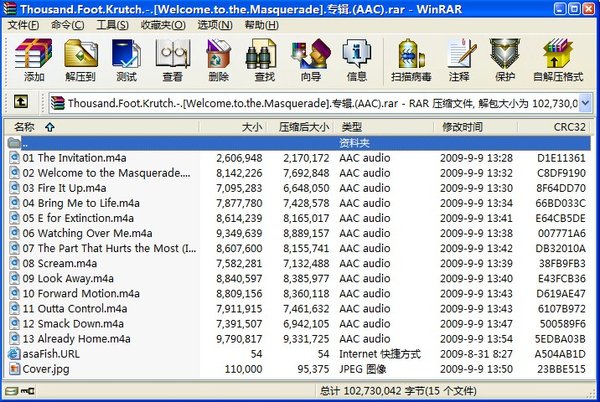Image resolution: width=600 pixels, height=402 pixels.
Task: Open the 文件(F) menu
Action: pos(23,25)
